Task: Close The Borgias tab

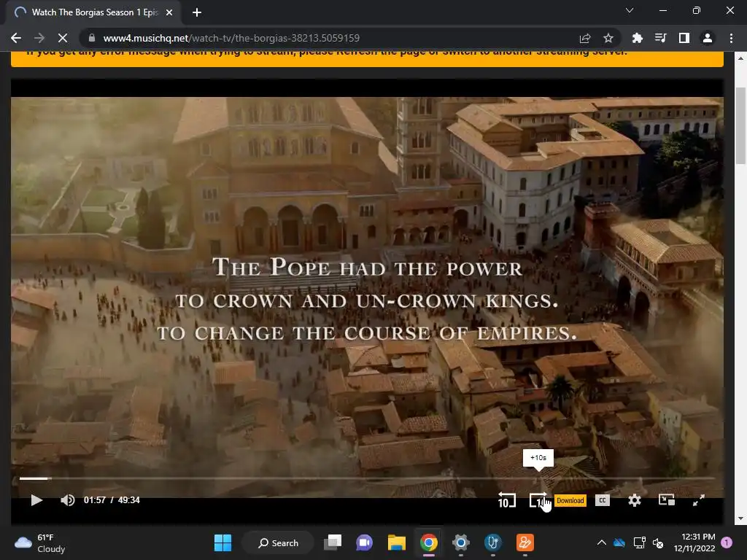Action: [169, 12]
